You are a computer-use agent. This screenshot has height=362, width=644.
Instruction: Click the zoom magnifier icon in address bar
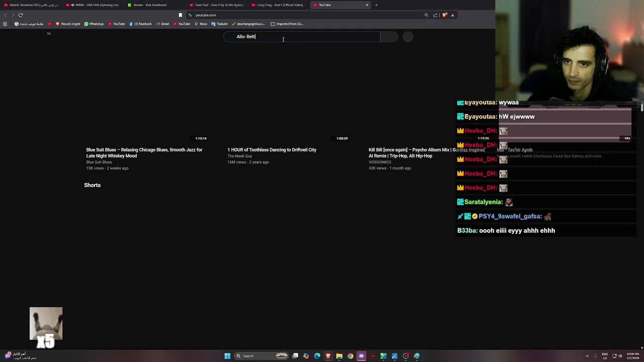(427, 15)
